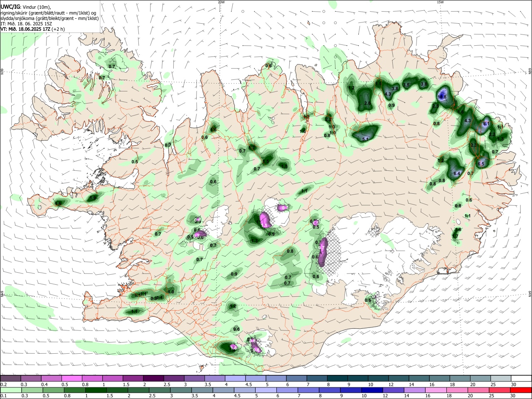532x399 pixels.
Task: Click the 5.1 precipitation value in the north interior
Action: (x=366, y=139)
